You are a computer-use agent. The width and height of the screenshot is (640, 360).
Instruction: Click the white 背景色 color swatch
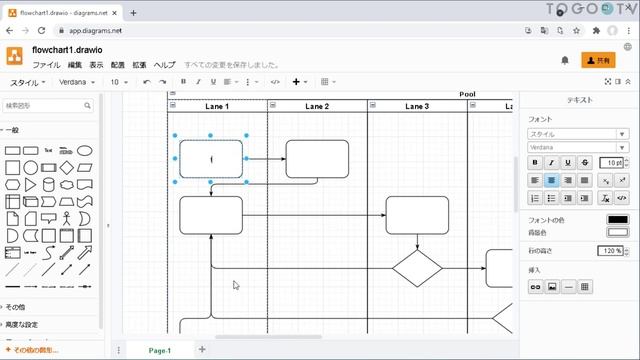[618, 232]
